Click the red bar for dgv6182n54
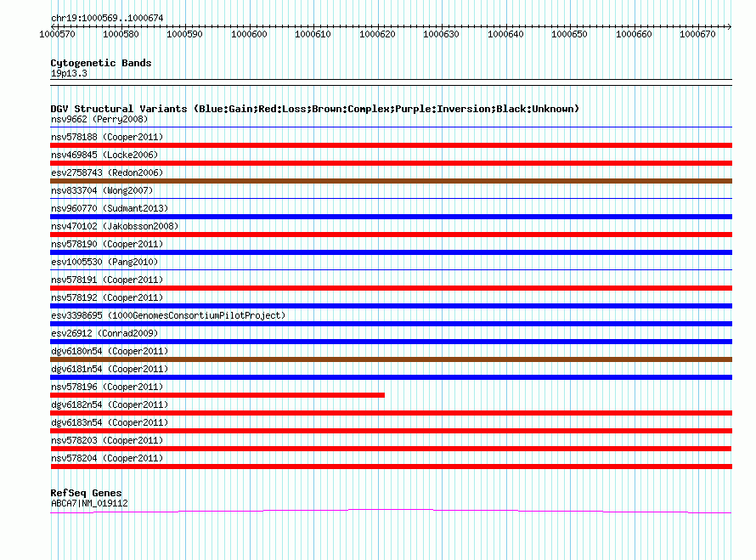 click(391, 413)
